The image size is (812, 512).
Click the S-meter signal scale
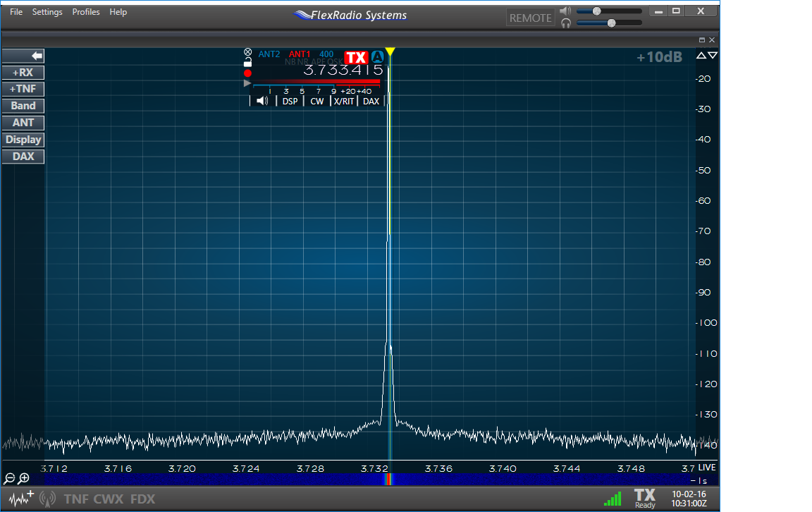(317, 87)
